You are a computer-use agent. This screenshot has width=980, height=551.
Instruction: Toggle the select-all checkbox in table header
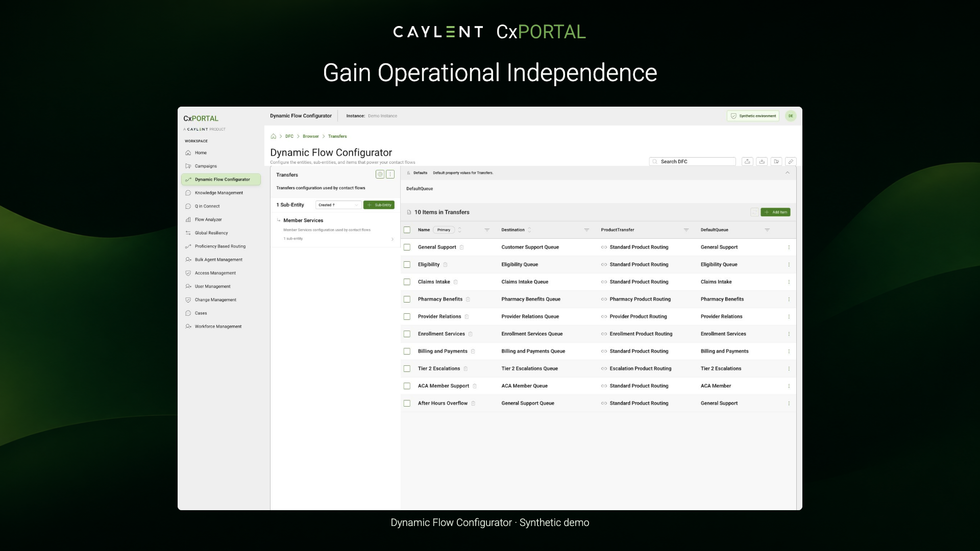[407, 230]
